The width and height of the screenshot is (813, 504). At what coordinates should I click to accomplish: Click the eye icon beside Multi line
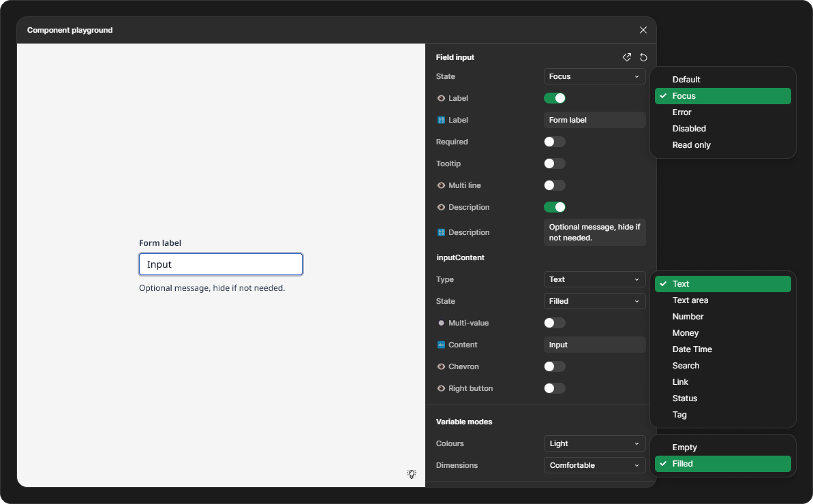point(441,185)
